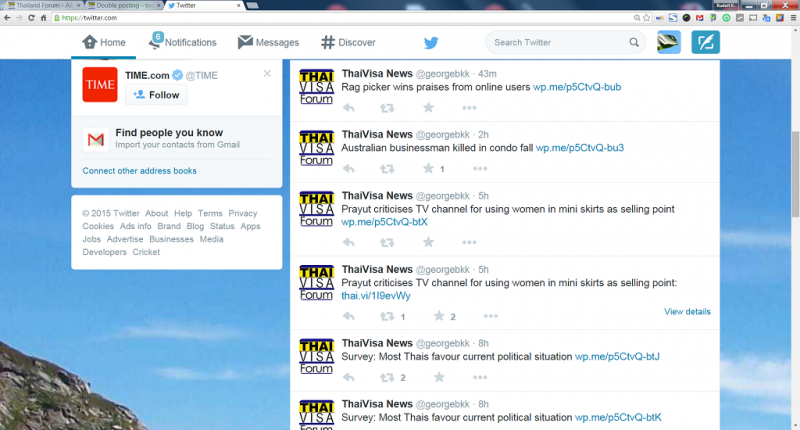Open the Help footer link

coord(183,213)
